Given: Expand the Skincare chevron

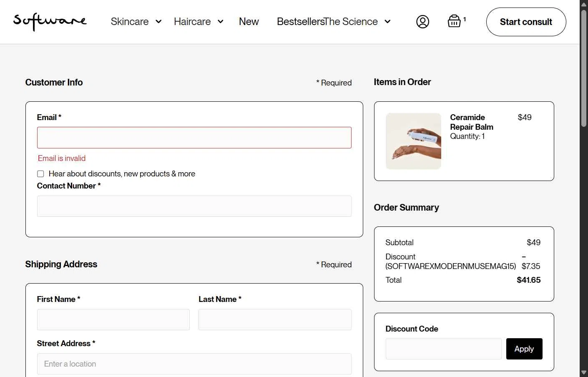Looking at the screenshot, I should [158, 22].
